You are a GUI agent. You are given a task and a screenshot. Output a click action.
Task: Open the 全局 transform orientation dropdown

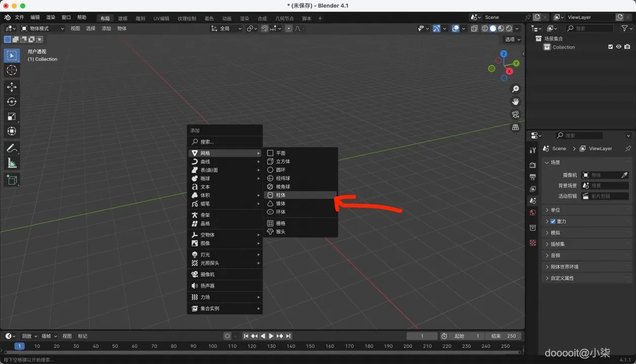[226, 29]
